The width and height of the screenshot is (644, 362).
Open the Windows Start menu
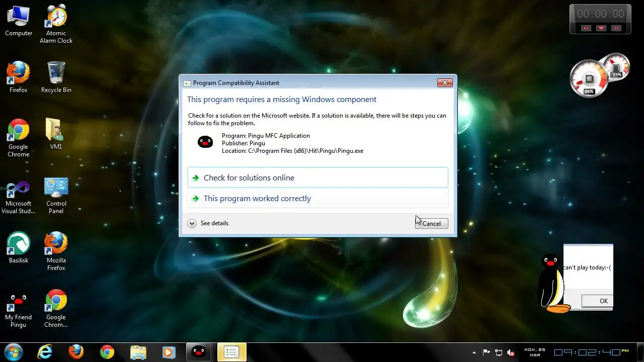pos(14,352)
